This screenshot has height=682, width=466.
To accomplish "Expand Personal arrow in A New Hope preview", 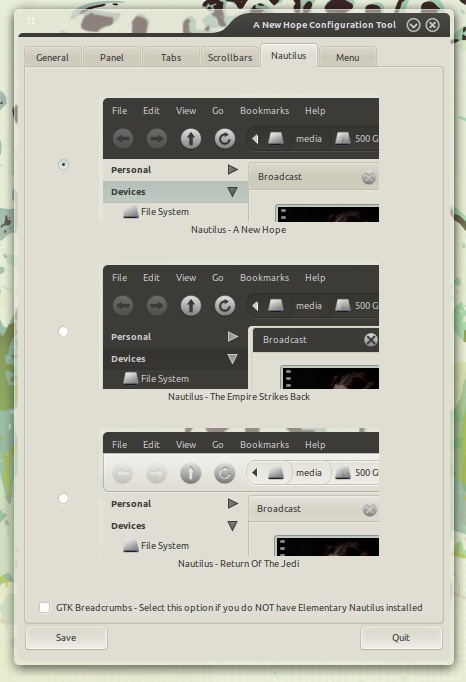I will [233, 169].
